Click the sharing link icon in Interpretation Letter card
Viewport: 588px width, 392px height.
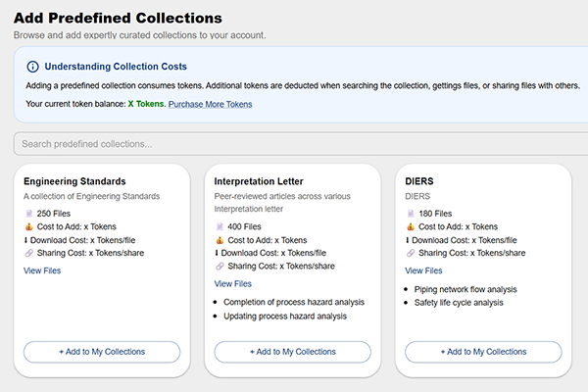[219, 266]
